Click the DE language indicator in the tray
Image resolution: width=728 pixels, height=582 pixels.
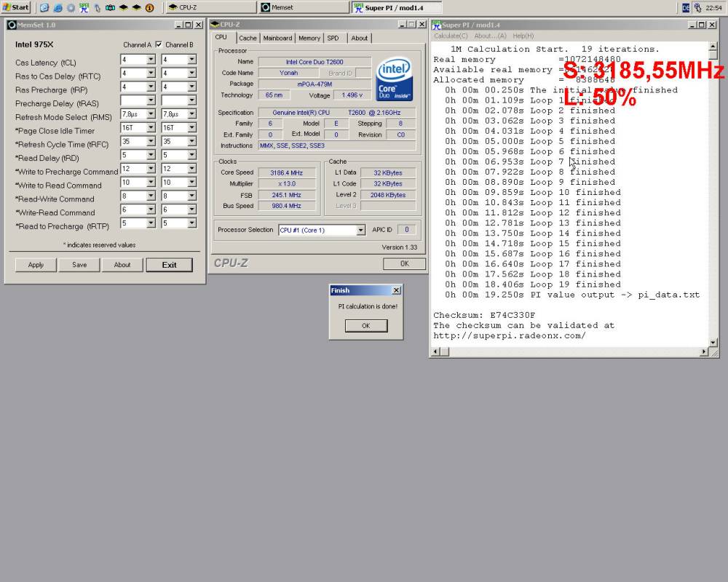686,8
